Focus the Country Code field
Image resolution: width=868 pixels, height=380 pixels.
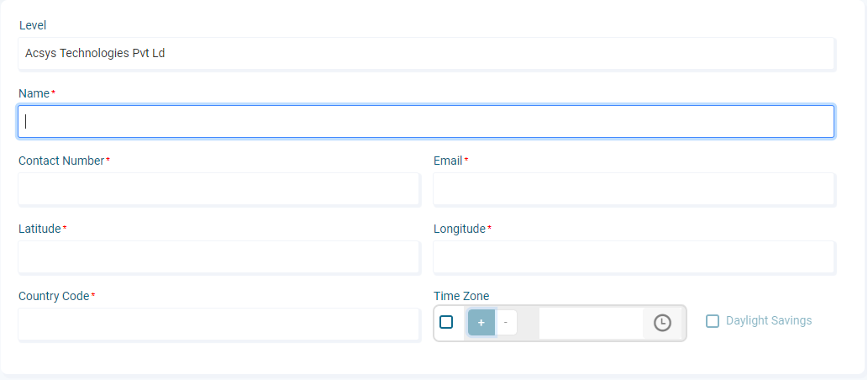(219, 324)
